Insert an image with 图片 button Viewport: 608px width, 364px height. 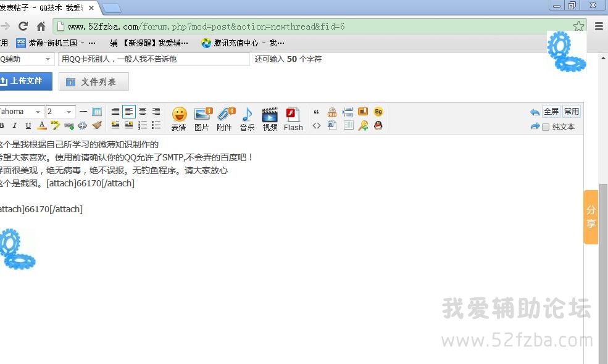[202, 119]
